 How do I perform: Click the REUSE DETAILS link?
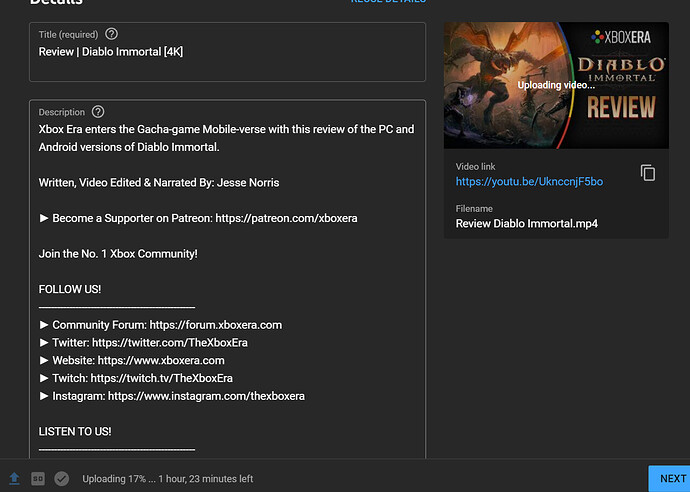pos(388,1)
